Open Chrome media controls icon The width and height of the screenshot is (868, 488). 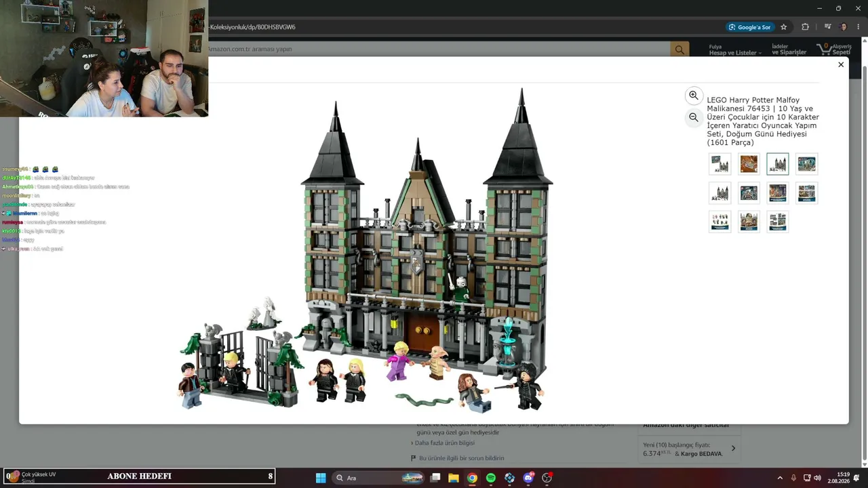[828, 27]
